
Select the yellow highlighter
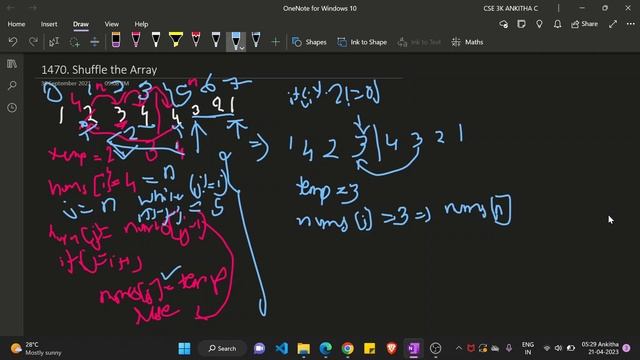click(176, 40)
